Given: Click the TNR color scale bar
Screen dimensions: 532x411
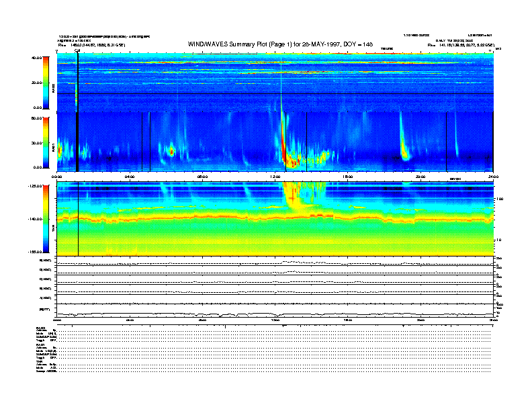Looking at the screenshot, I should coord(45,218).
